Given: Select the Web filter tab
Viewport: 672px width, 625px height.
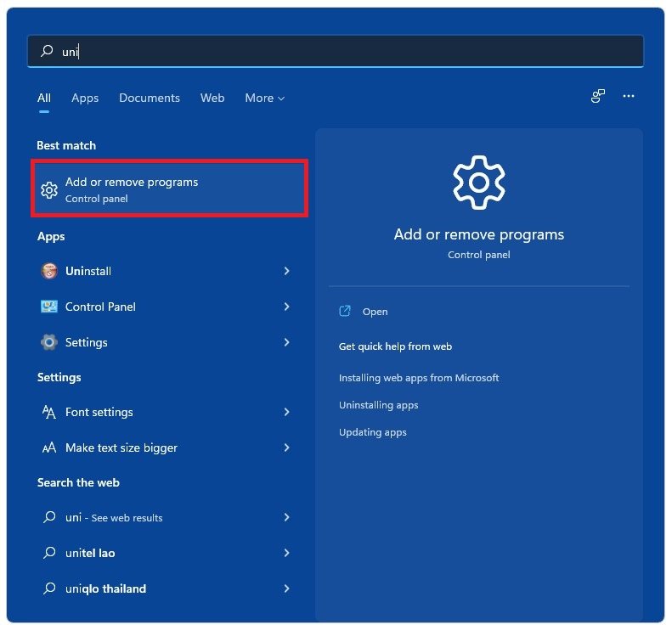Looking at the screenshot, I should (x=212, y=98).
